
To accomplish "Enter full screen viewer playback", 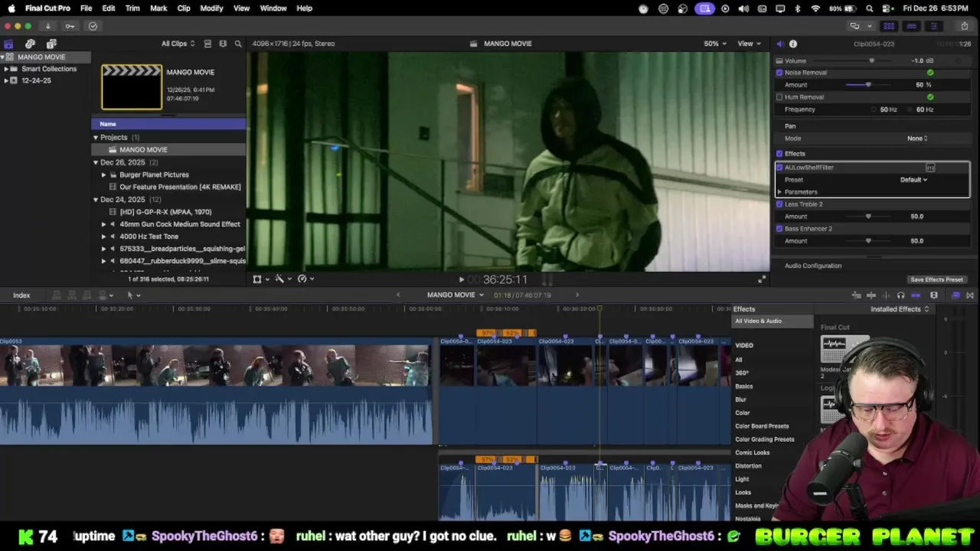I will click(x=762, y=279).
